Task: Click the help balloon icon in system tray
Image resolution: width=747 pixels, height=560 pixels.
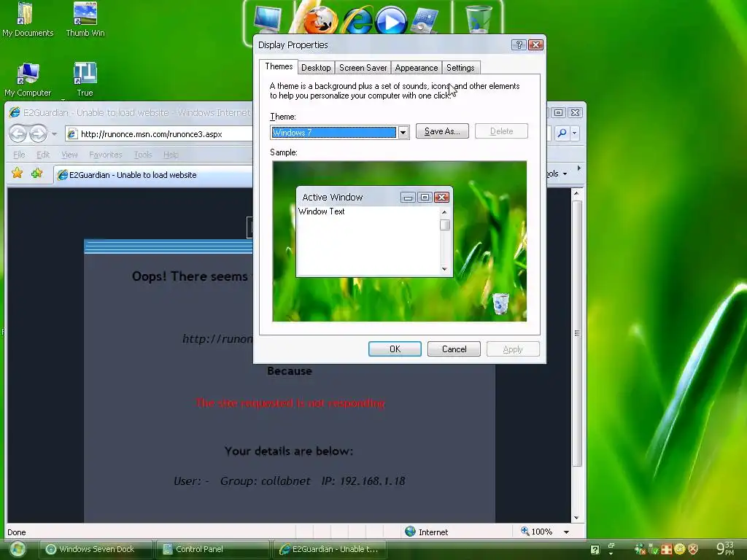Action: (595, 550)
